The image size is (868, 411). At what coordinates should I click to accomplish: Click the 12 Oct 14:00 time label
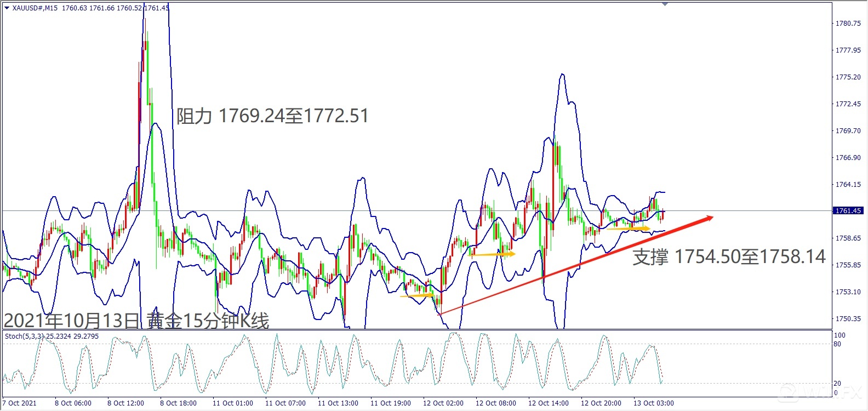(549, 403)
